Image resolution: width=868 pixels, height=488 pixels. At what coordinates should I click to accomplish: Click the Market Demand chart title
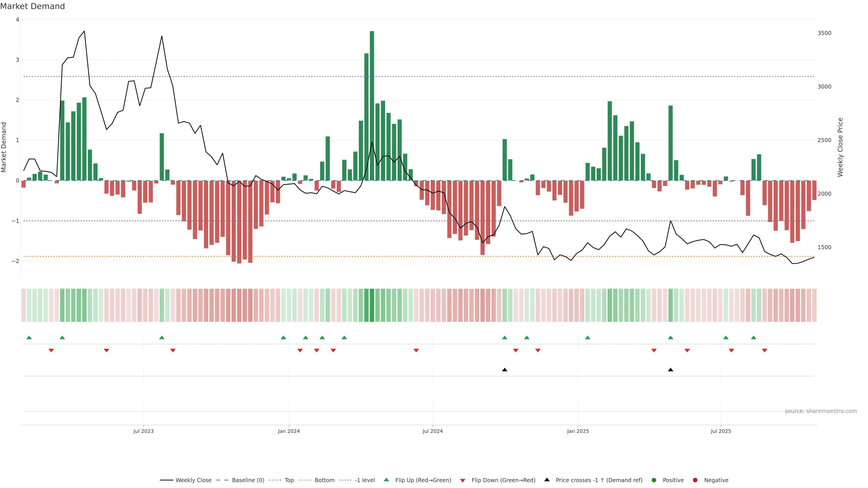pos(32,6)
